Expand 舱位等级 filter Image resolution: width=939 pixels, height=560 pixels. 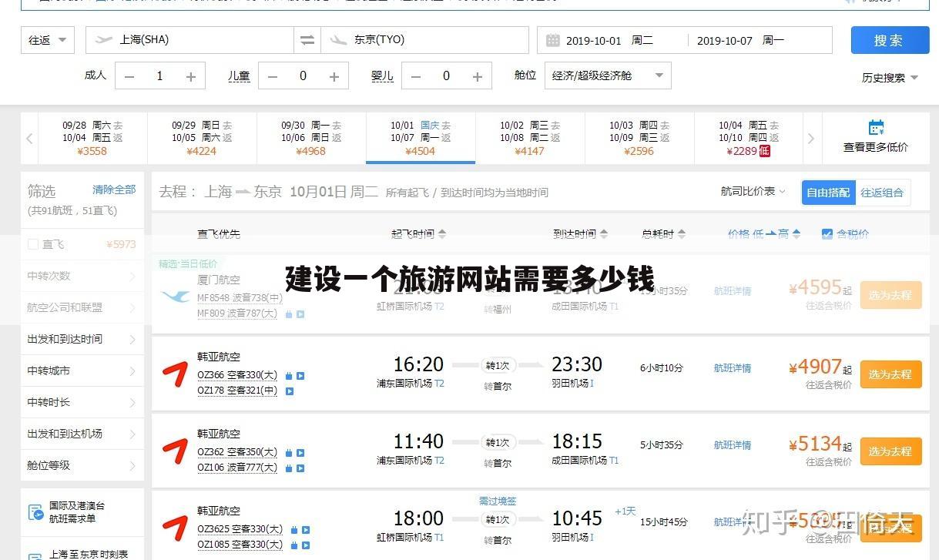click(82, 465)
